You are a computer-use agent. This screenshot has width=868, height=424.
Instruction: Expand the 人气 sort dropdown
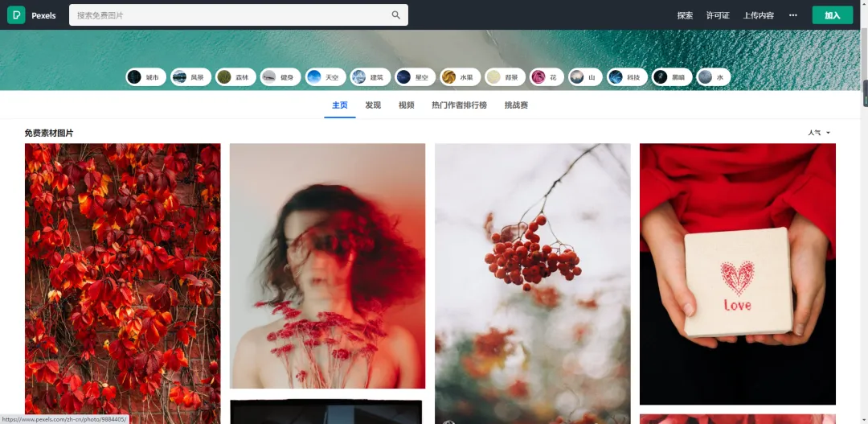pos(819,133)
